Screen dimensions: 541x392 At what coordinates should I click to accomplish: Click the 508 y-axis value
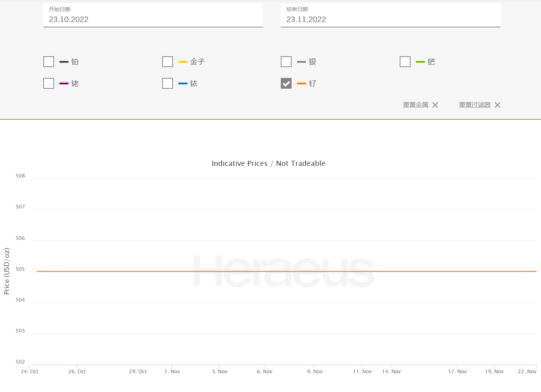pyautogui.click(x=20, y=176)
